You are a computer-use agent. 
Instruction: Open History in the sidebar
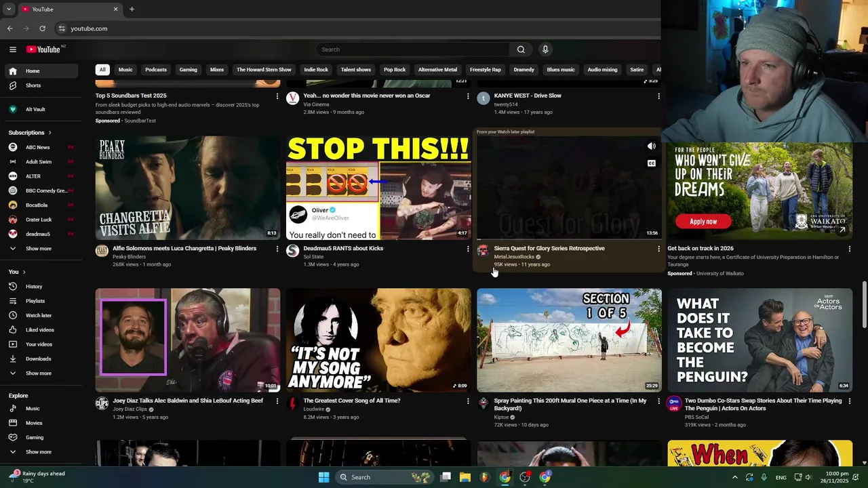pyautogui.click(x=41, y=287)
